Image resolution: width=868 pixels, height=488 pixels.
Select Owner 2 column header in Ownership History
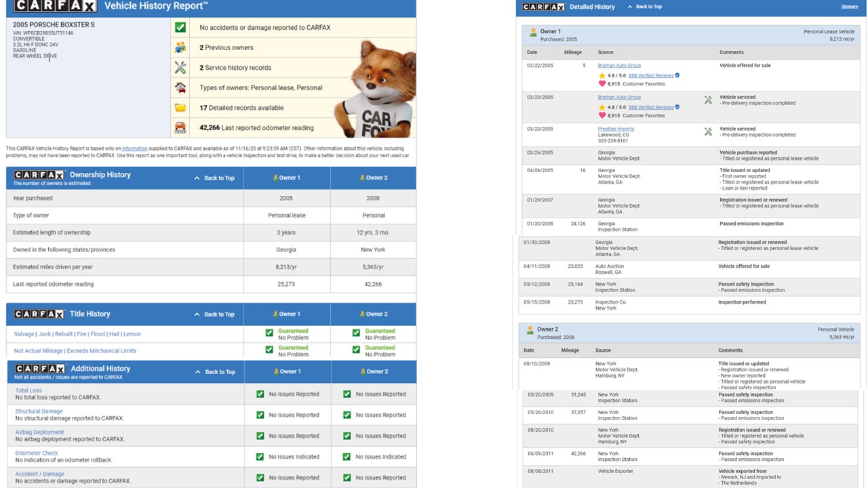[x=373, y=178]
